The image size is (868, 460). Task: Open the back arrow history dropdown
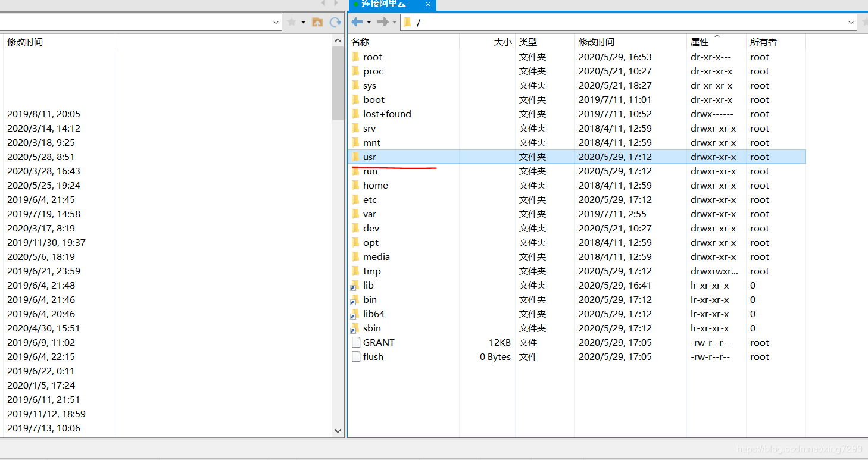click(369, 23)
